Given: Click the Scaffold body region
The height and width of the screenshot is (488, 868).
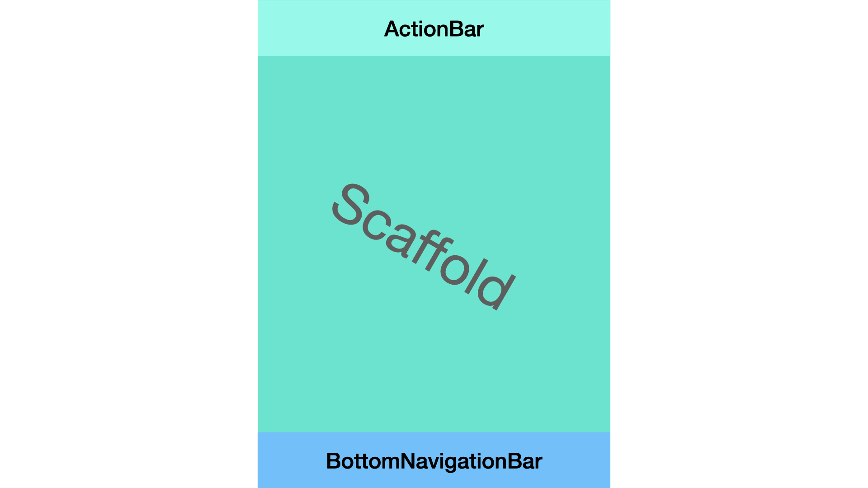Looking at the screenshot, I should coord(434,244).
